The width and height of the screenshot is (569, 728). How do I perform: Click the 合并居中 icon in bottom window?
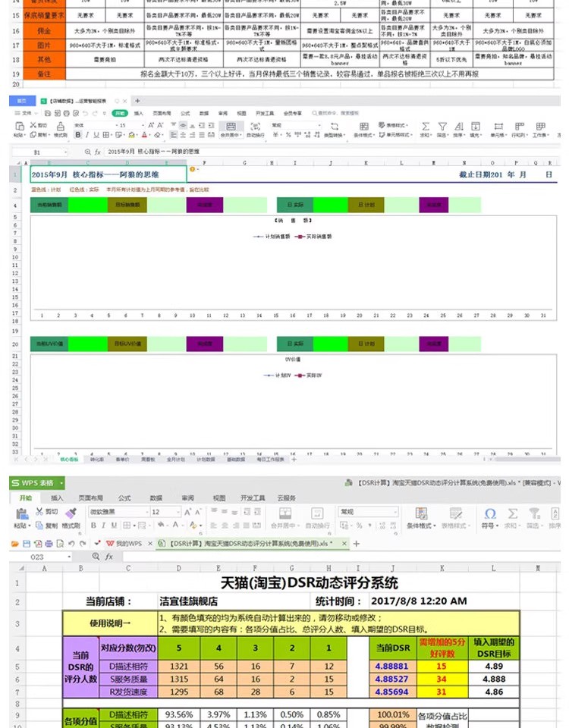285,513
